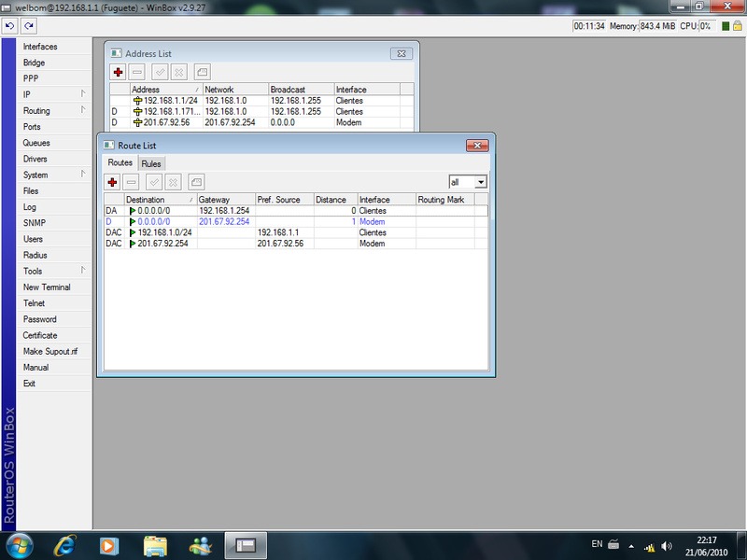Select the route to 192.168.1.0/24
The height and width of the screenshot is (560, 747).
[x=296, y=232]
